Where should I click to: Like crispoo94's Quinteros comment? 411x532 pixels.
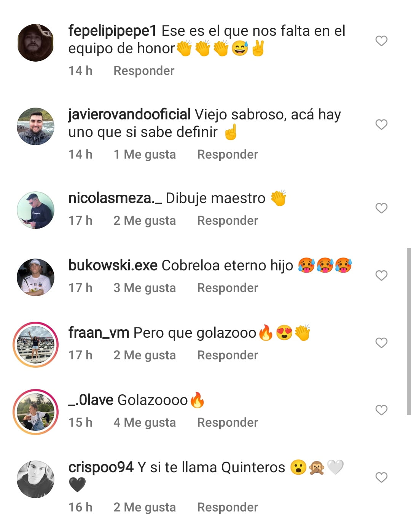[381, 477]
